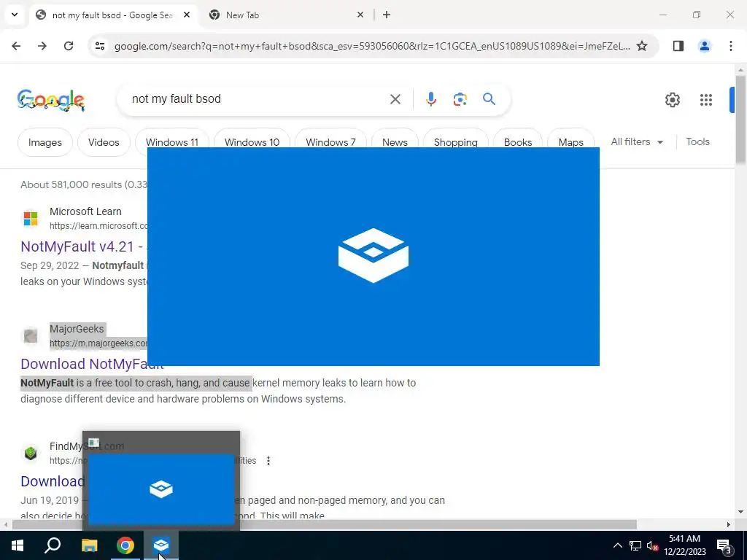
Task: Search by image with Lens icon
Action: pyautogui.click(x=460, y=99)
